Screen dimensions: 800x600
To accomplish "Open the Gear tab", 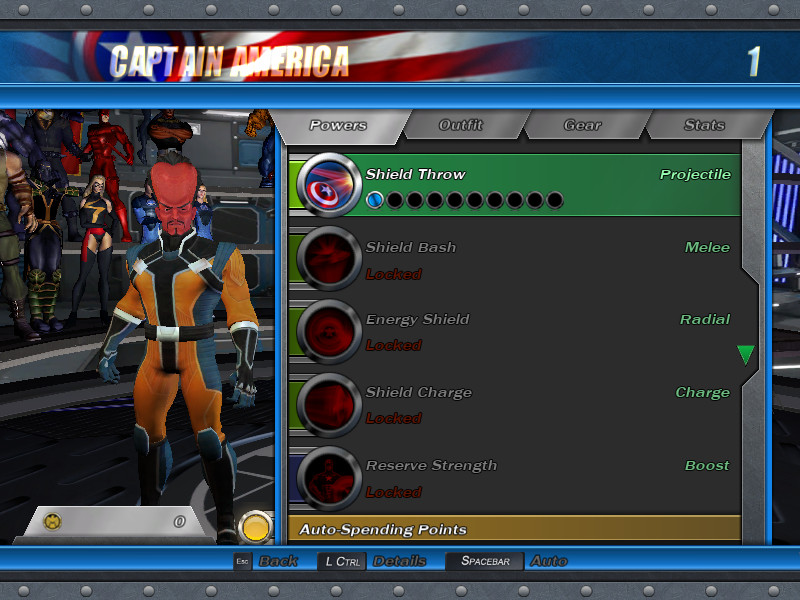I will [x=582, y=125].
